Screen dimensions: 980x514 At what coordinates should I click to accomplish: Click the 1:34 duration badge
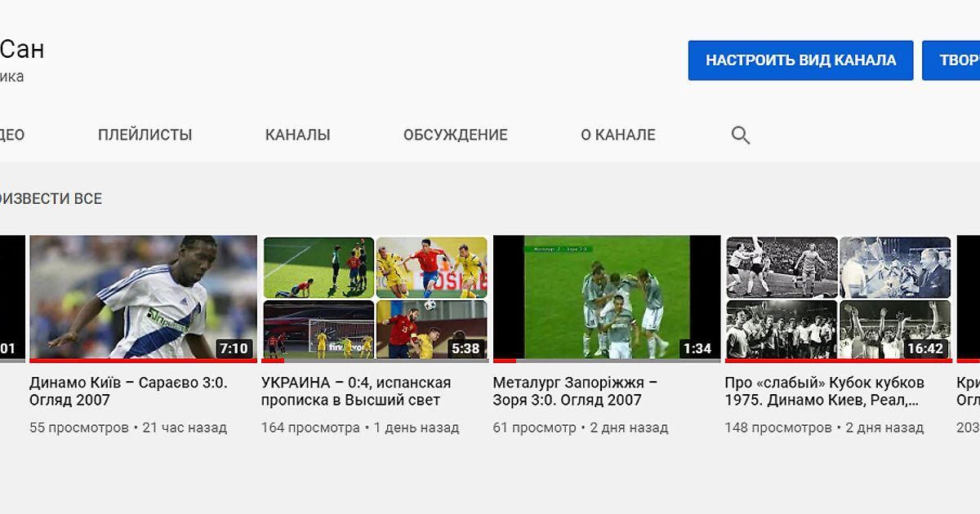pyautogui.click(x=697, y=348)
